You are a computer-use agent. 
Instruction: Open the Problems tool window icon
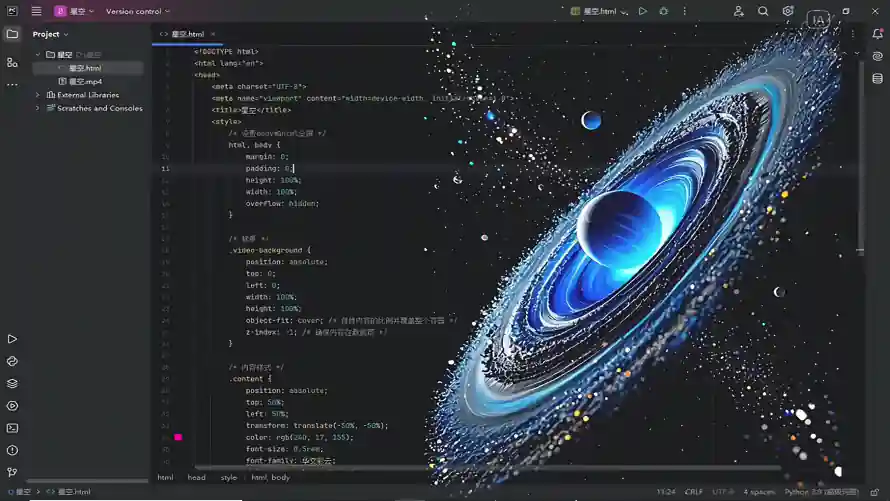coord(12,451)
